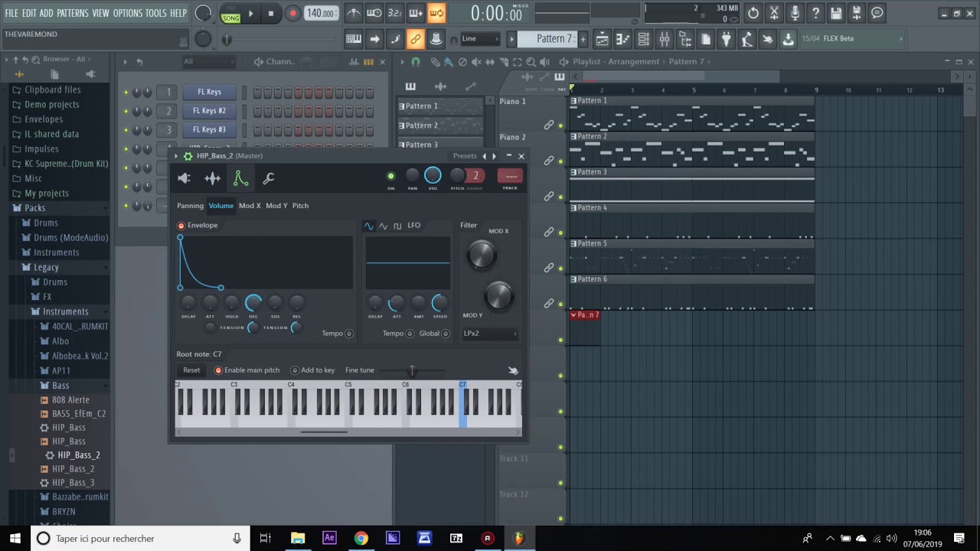Click the Reset root note button
Image resolution: width=980 pixels, height=551 pixels.
191,370
